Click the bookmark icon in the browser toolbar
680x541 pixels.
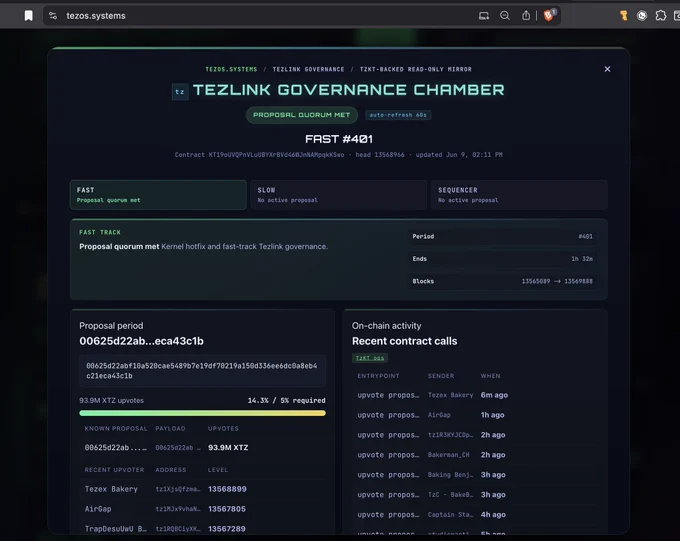[x=29, y=16]
